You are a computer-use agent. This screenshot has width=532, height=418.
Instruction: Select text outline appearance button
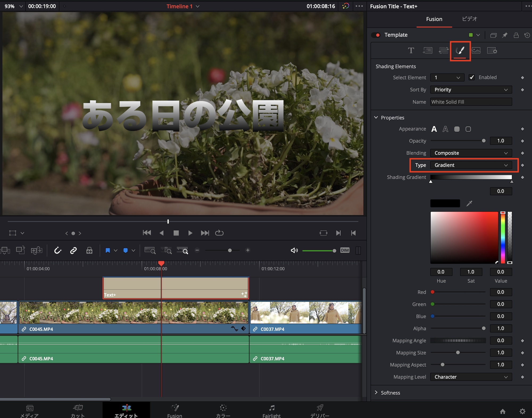point(445,129)
